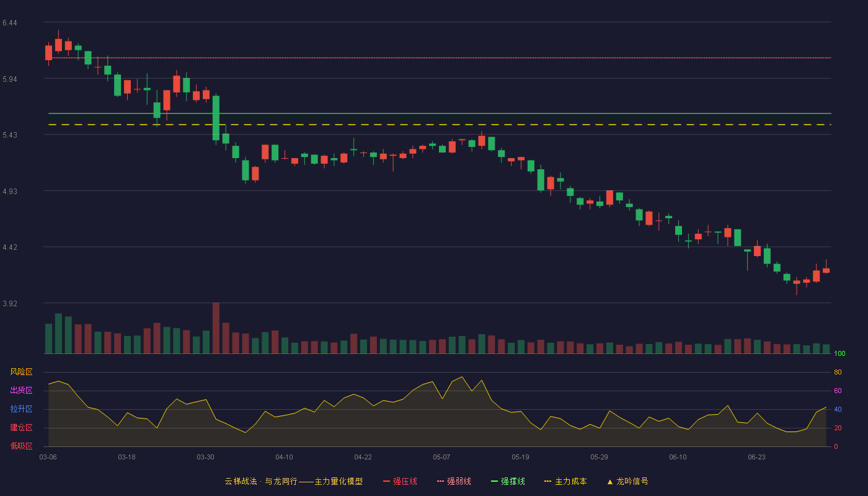Click the 03-30 date label
Screen dimensions: 868x496
point(205,457)
